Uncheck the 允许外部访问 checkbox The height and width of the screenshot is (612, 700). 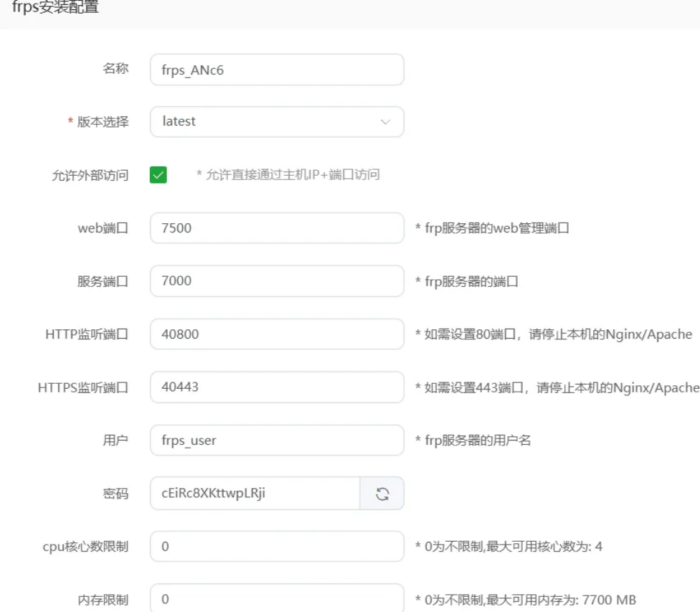coord(158,175)
